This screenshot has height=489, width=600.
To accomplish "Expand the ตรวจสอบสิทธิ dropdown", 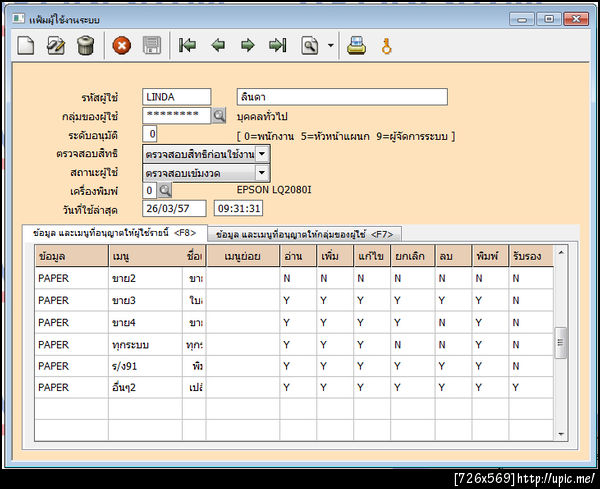I will click(262, 154).
